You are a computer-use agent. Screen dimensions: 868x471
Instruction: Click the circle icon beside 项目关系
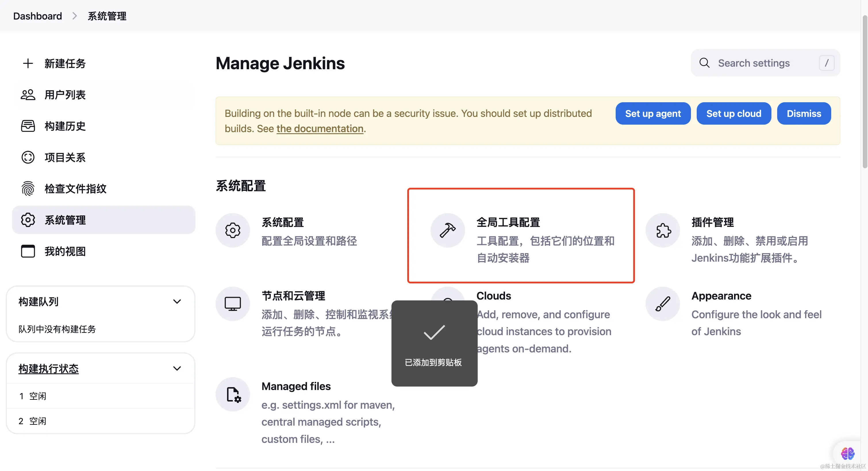pos(28,157)
